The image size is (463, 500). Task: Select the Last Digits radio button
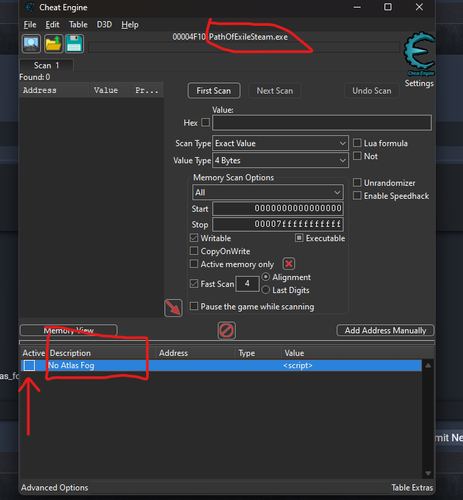266,290
